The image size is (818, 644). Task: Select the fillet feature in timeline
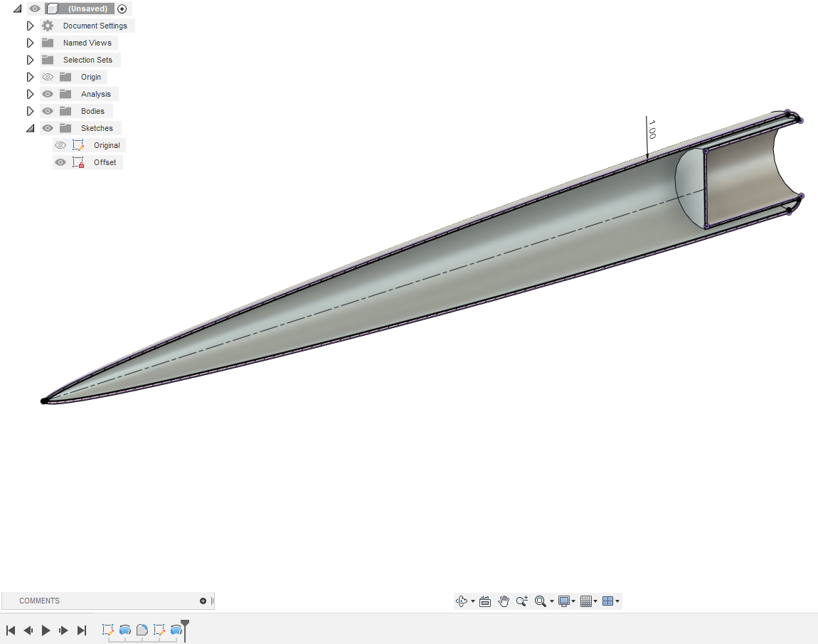click(x=142, y=630)
